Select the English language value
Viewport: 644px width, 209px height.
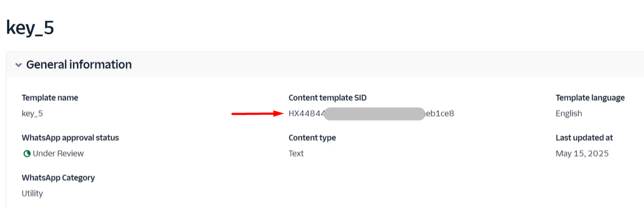pos(569,114)
